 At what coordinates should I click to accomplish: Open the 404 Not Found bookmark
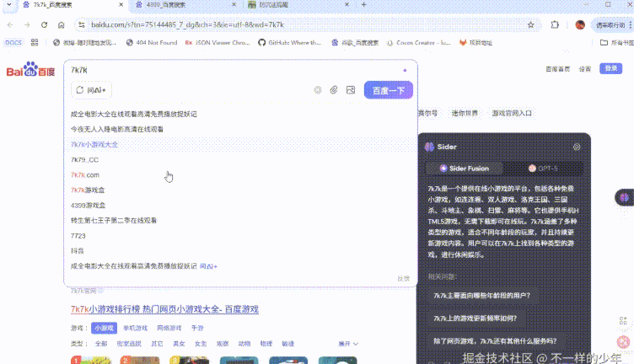point(152,42)
